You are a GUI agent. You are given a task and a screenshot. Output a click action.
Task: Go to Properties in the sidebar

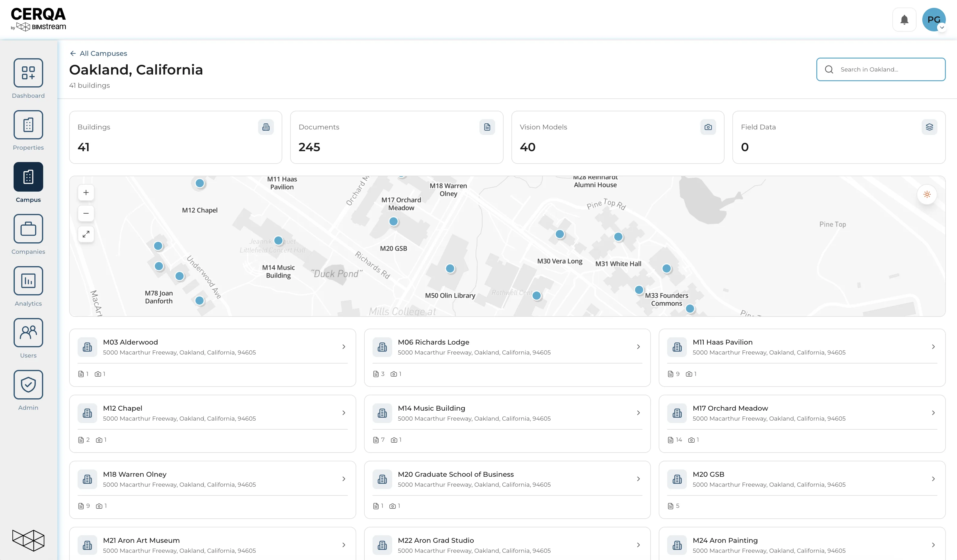[28, 125]
